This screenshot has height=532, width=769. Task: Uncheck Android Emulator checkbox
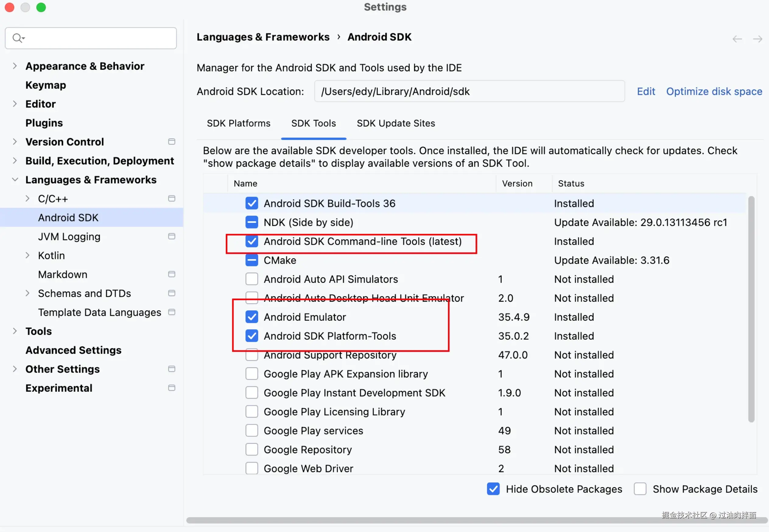click(x=252, y=317)
